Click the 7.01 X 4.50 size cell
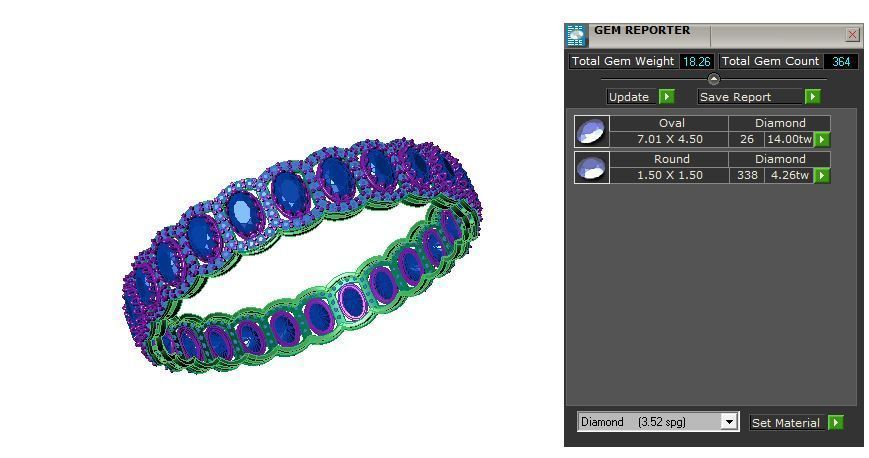869x458 pixels. point(669,139)
